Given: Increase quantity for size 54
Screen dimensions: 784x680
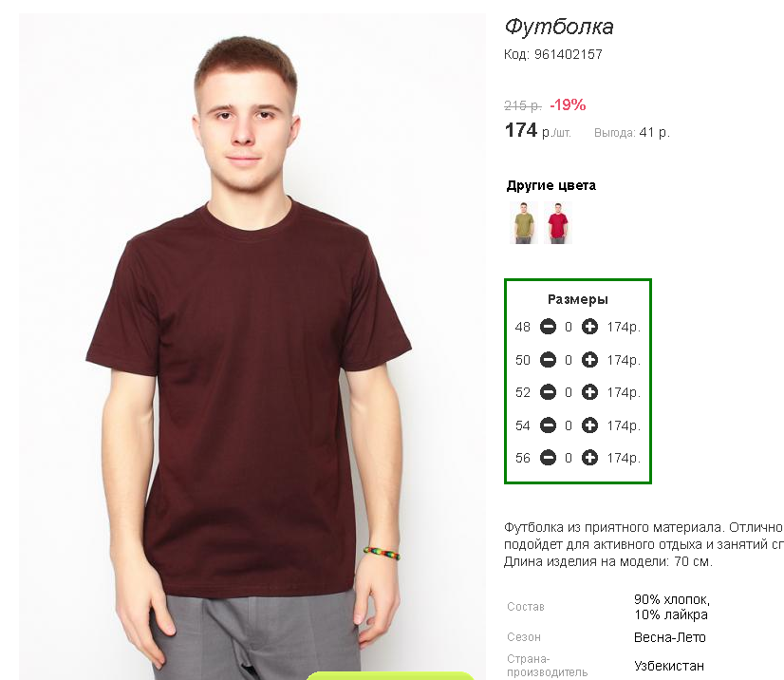Looking at the screenshot, I should [589, 425].
